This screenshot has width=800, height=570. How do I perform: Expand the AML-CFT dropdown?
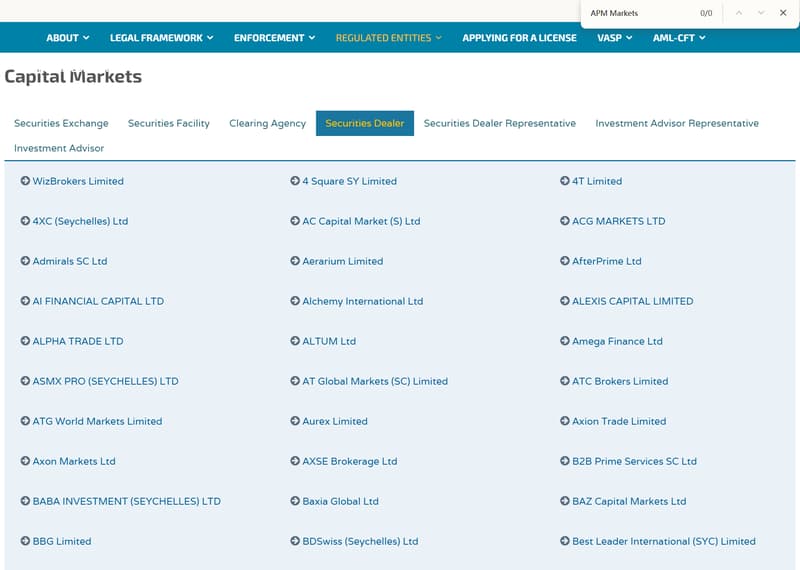tap(679, 38)
